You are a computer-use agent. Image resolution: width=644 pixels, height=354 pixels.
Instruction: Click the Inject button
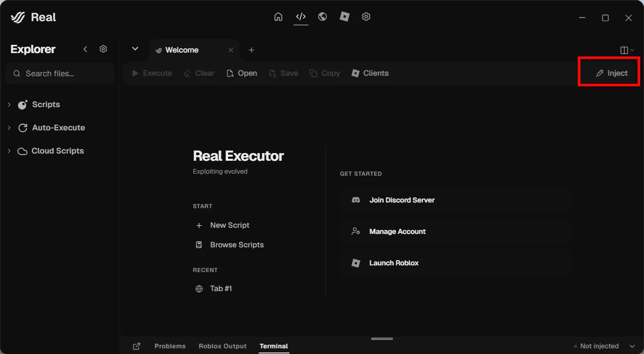[x=612, y=73]
